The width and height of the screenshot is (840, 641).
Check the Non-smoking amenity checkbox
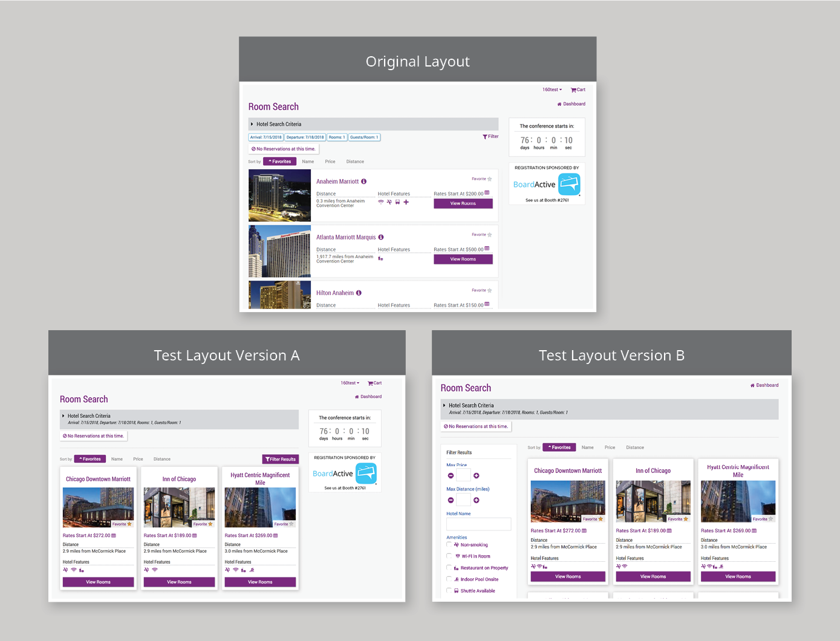[x=449, y=544]
